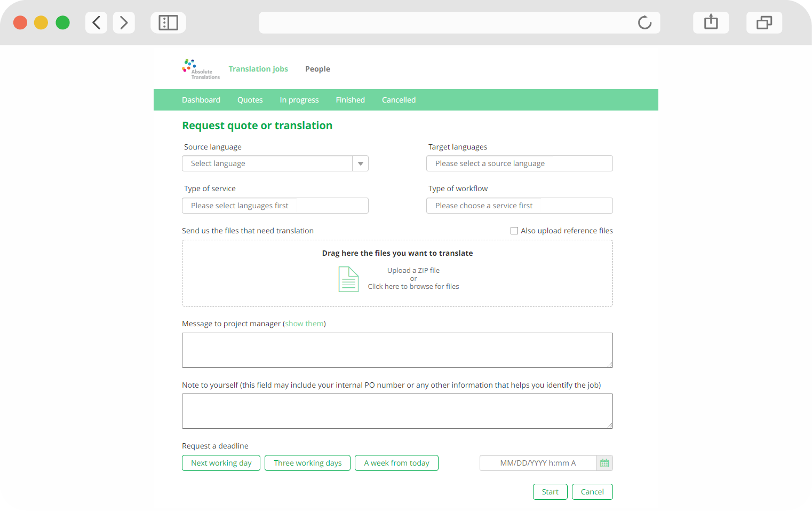The width and height of the screenshot is (812, 511).
Task: Open the Type of service selector
Action: click(275, 206)
